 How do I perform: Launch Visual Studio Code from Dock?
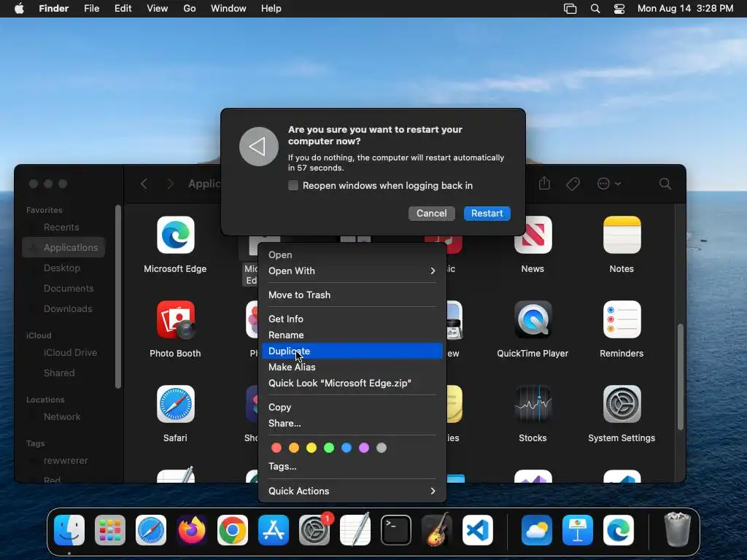(478, 529)
